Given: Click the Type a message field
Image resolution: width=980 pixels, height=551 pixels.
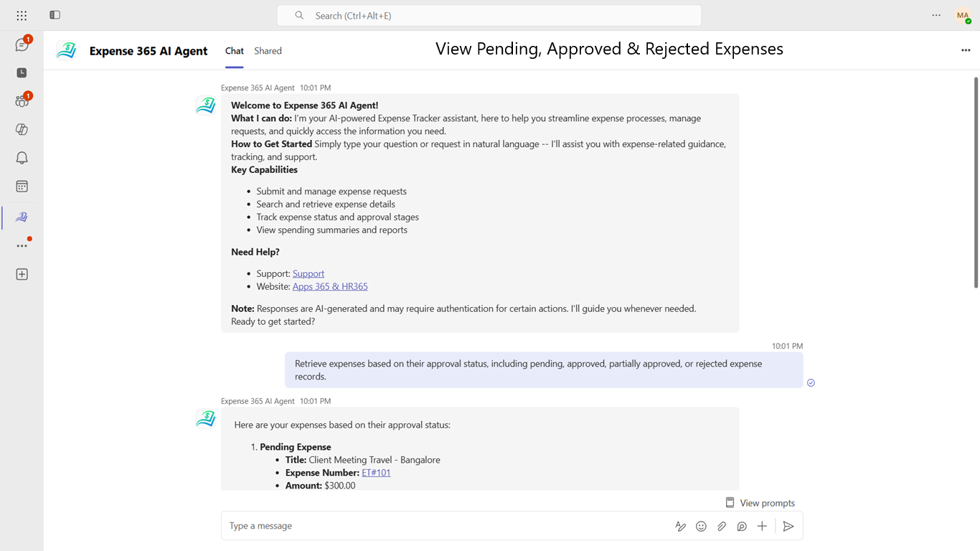Looking at the screenshot, I should click(445, 526).
